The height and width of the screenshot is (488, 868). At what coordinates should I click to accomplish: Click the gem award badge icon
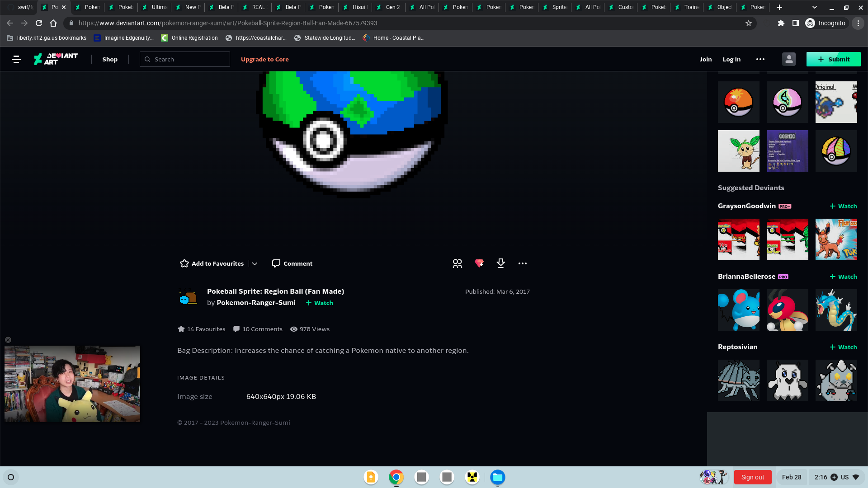479,263
